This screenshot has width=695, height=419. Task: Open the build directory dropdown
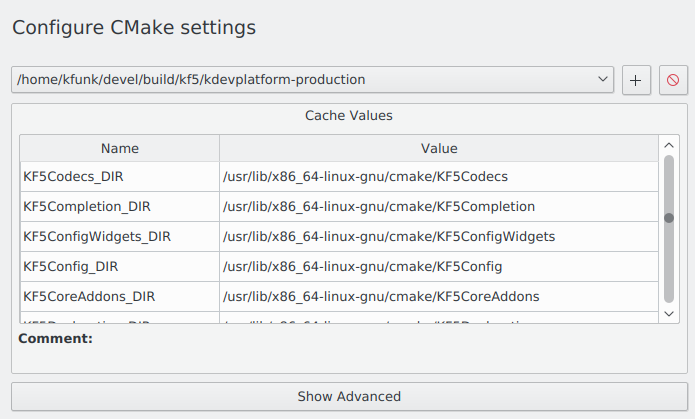[603, 79]
